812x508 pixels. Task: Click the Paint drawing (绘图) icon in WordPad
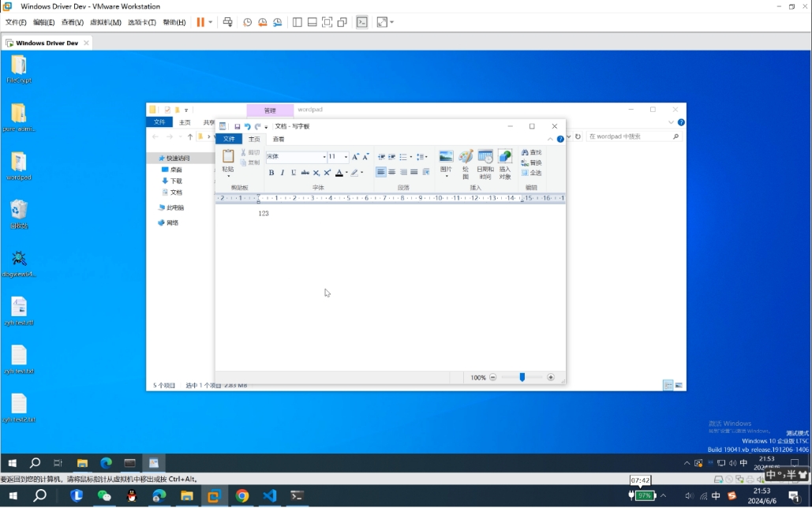click(466, 162)
